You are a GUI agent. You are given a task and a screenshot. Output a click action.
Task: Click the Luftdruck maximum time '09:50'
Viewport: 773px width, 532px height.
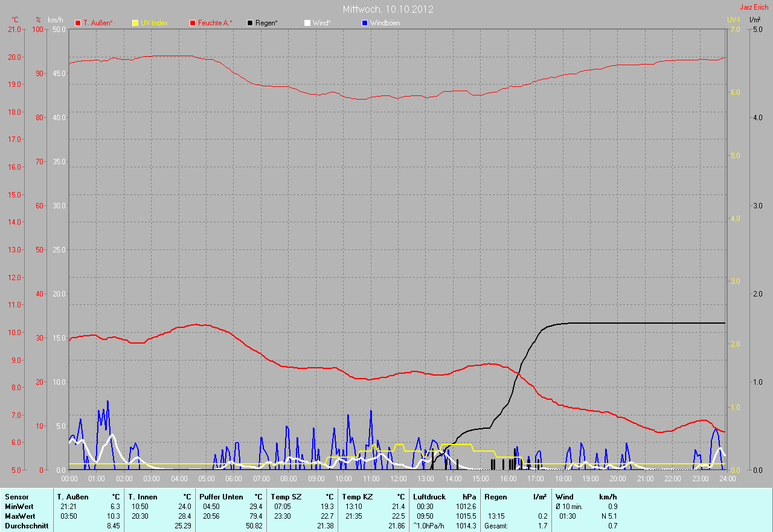(425, 516)
